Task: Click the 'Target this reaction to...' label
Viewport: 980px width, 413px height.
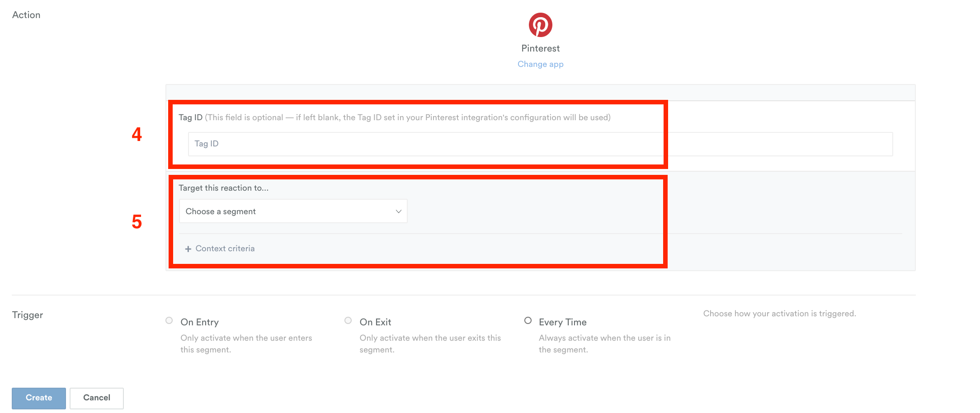Action: pyautogui.click(x=223, y=188)
